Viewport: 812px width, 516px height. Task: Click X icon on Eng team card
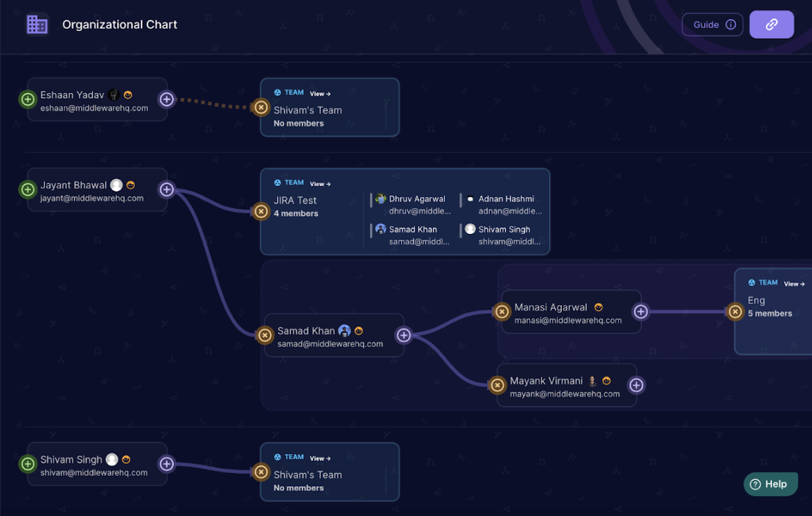click(x=735, y=312)
